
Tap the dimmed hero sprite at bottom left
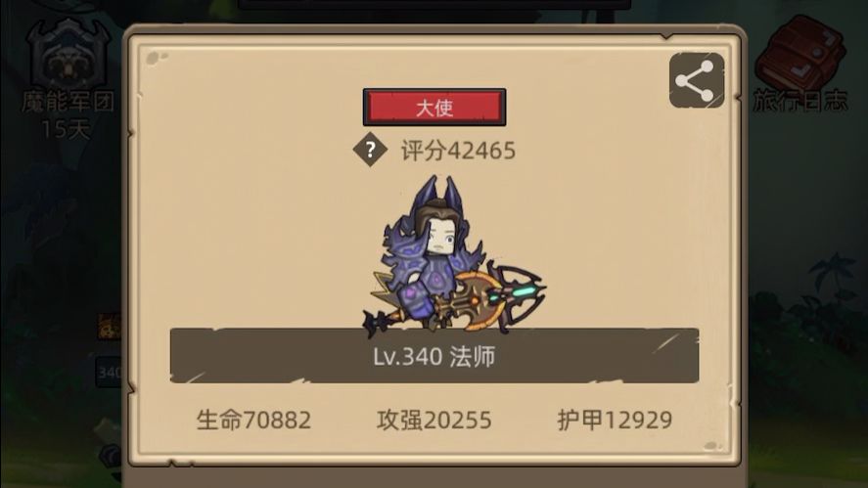click(109, 448)
